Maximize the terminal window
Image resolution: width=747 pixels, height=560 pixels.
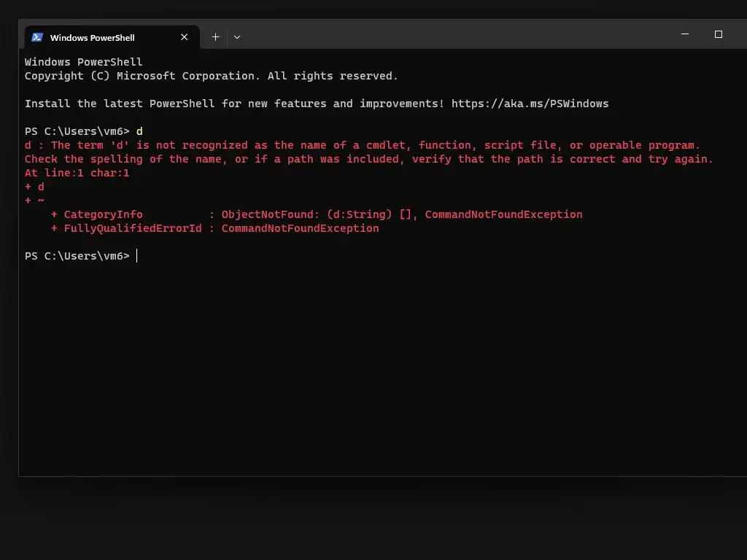(x=719, y=34)
